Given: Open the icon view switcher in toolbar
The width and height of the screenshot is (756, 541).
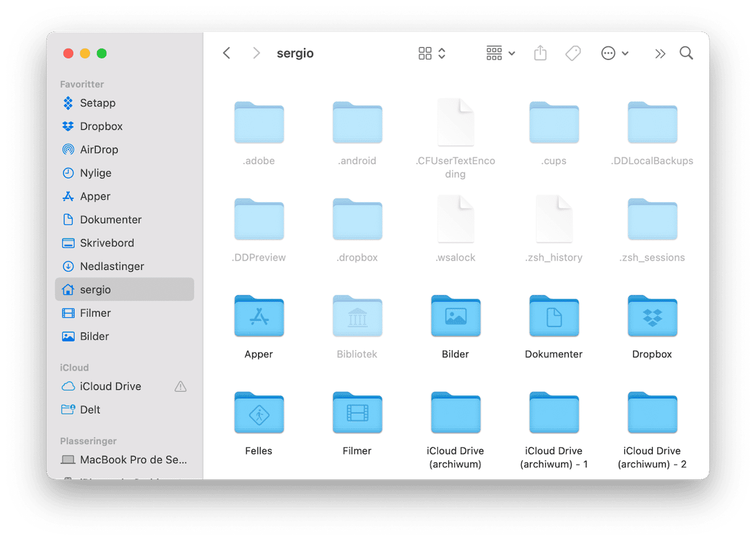Looking at the screenshot, I should coord(432,53).
